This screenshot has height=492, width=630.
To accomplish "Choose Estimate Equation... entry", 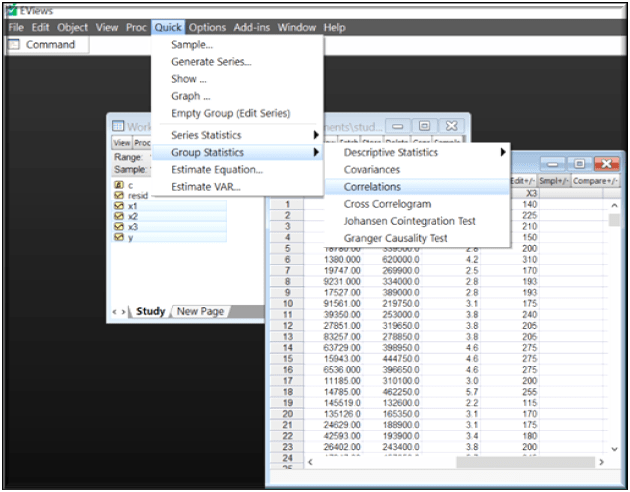I will point(237,170).
